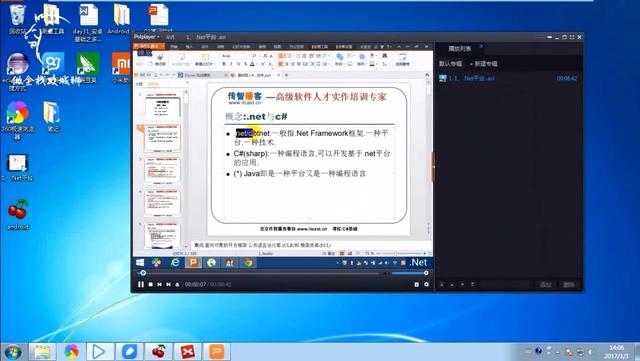Open the Android folder on desktop
This screenshot has width=640, height=361.
(121, 19)
